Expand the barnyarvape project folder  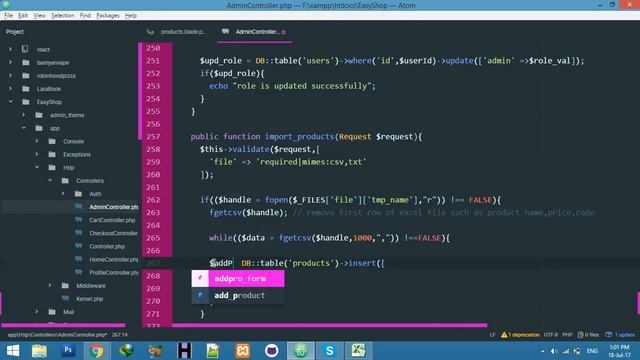point(10,62)
